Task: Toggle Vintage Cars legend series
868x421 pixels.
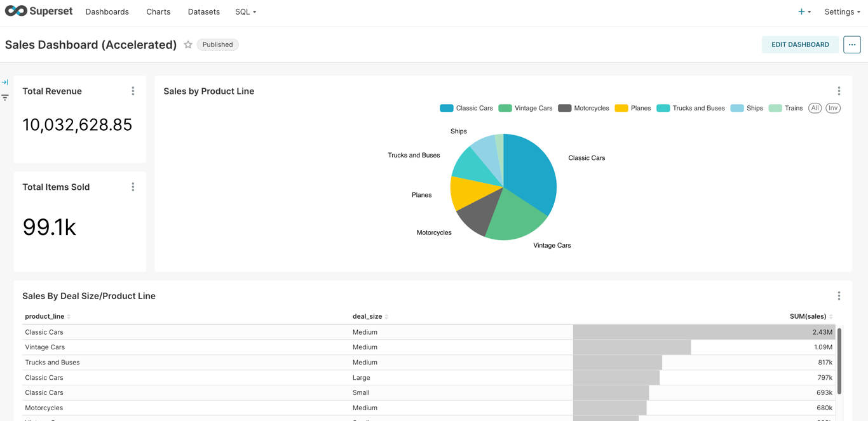Action: click(526, 108)
